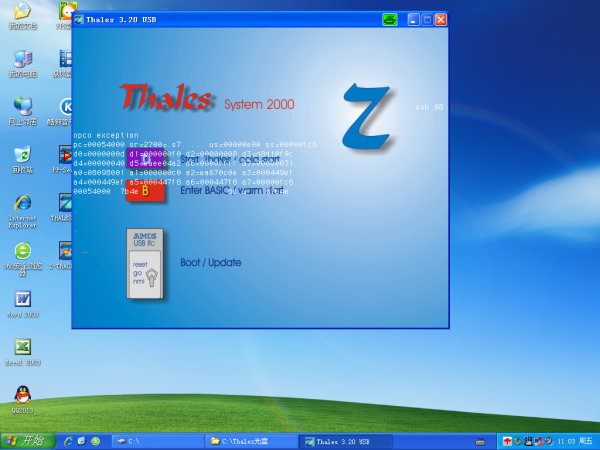Select the blue K desktop icon
This screenshot has width=600, height=450.
(61, 112)
